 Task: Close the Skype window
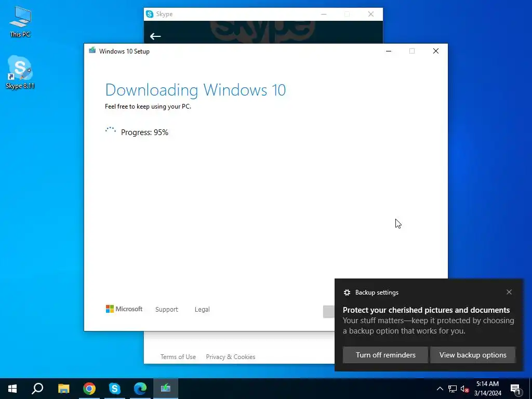click(x=371, y=14)
